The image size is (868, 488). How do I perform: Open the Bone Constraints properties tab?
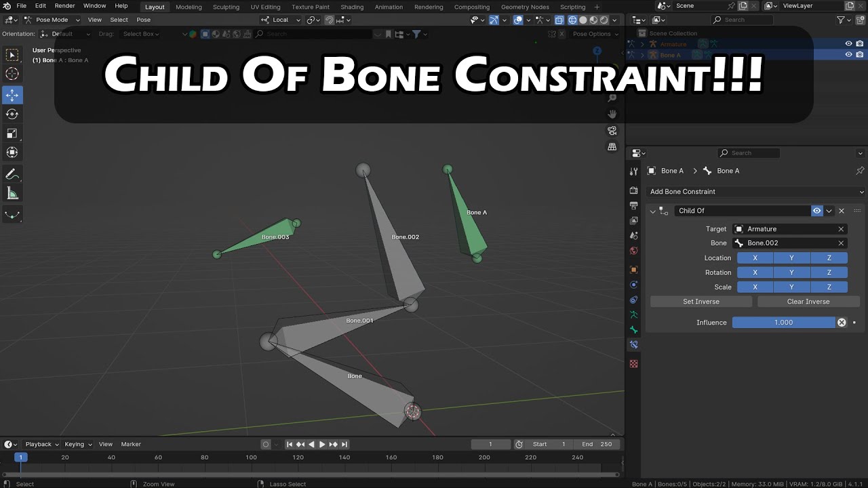[633, 344]
